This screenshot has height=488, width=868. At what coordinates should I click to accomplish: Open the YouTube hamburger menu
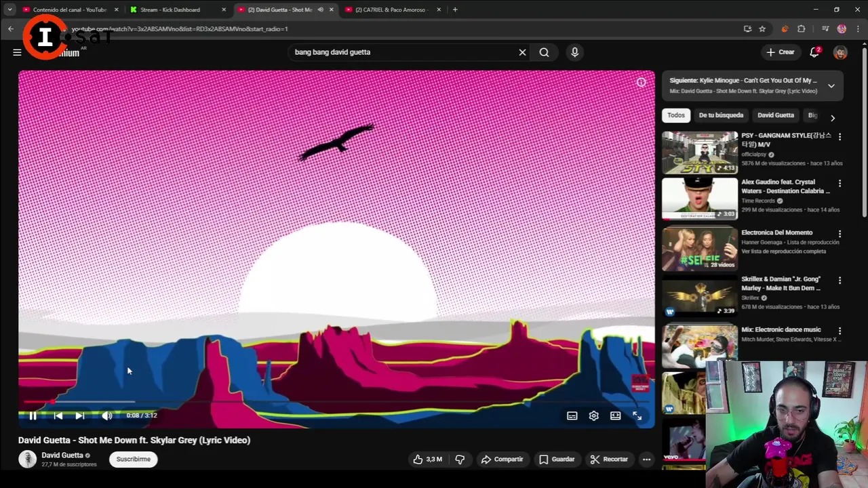pyautogui.click(x=17, y=52)
